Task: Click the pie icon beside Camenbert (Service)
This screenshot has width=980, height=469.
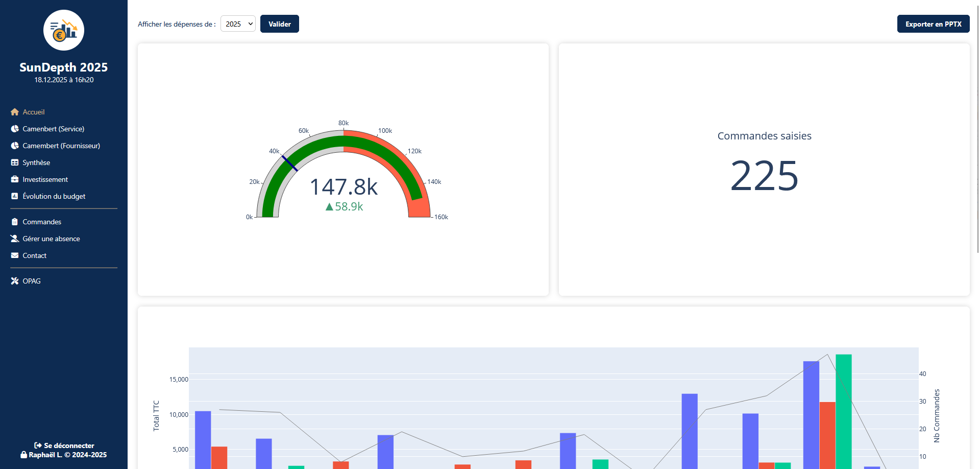Action: tap(15, 129)
